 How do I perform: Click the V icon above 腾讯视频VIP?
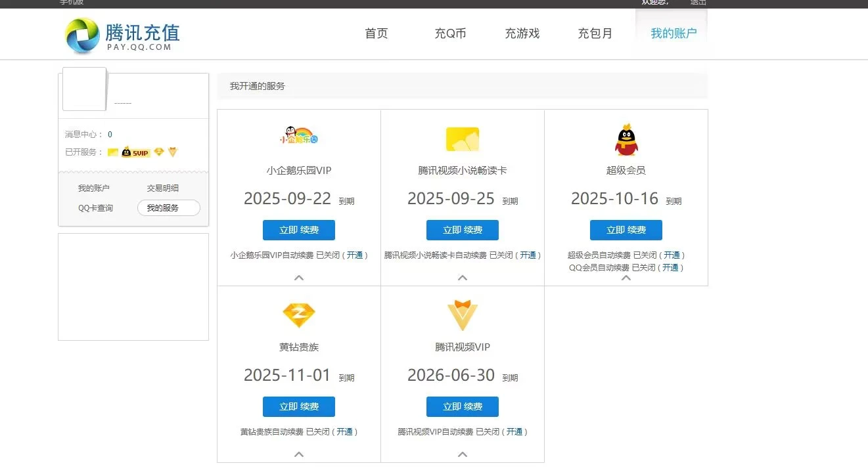(x=463, y=315)
